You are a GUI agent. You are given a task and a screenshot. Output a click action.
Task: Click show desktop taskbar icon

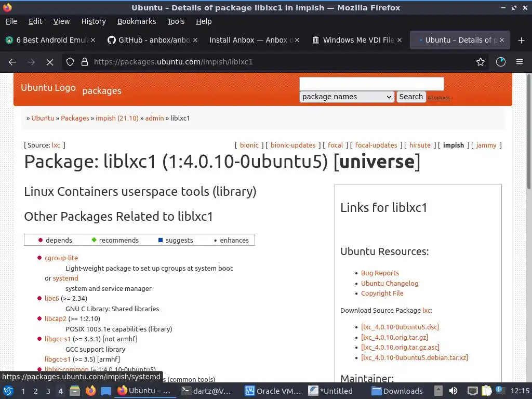click(x=106, y=391)
